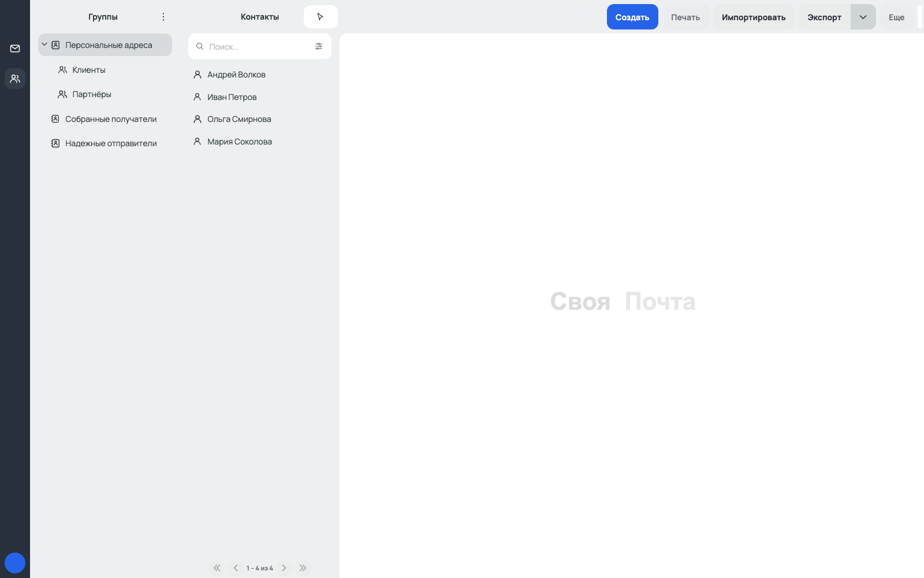
Task: Select Персональные адреса address book
Action: pos(105,45)
